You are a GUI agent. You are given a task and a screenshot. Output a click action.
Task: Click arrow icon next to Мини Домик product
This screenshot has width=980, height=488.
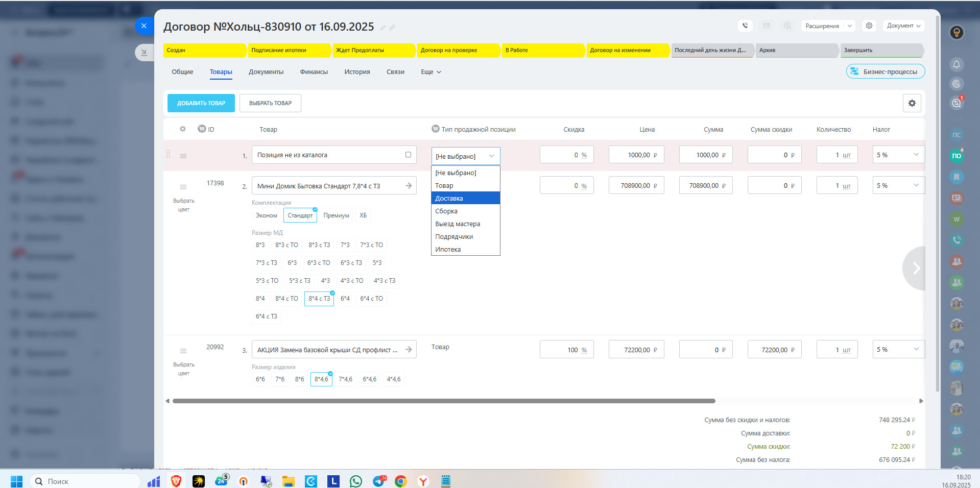(x=409, y=186)
